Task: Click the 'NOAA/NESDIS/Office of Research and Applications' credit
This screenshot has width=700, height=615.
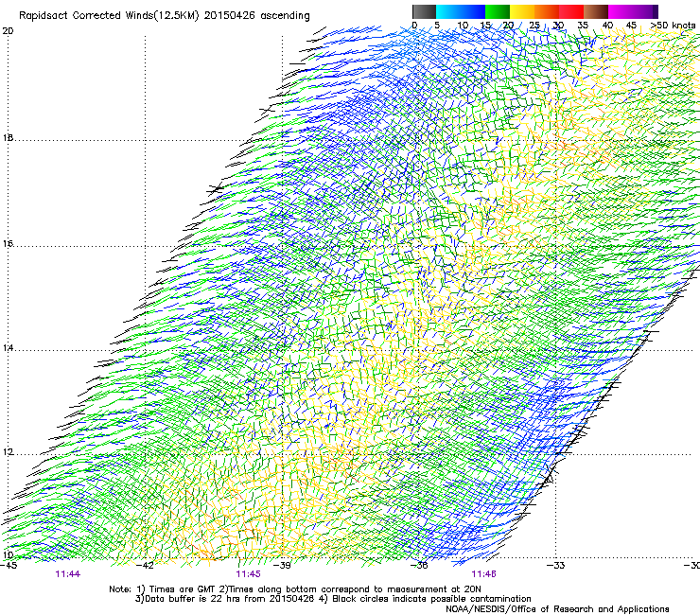Action: 557,609
